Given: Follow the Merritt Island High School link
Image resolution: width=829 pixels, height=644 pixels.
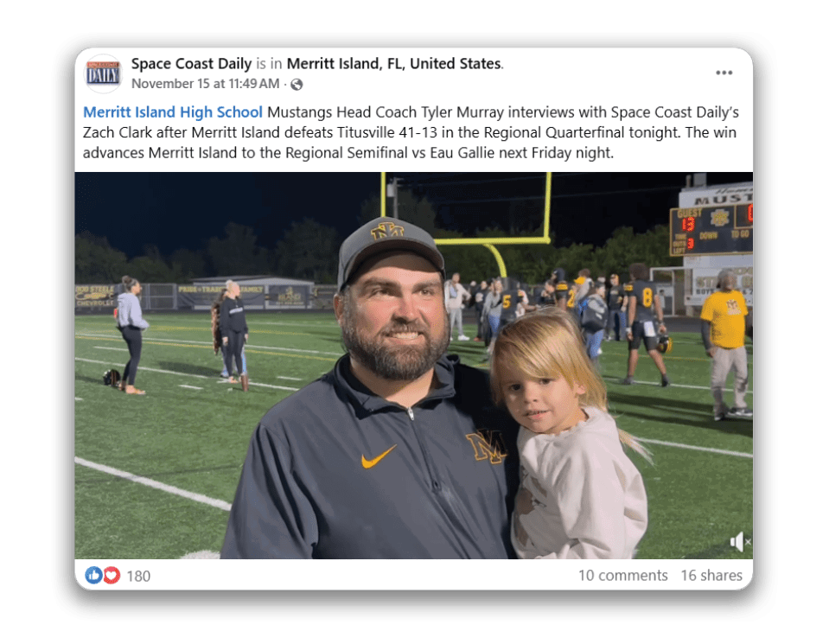Looking at the screenshot, I should (173, 112).
